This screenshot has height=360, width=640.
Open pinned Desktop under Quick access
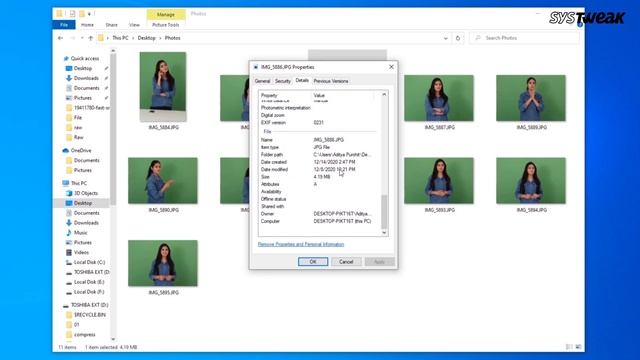[x=82, y=68]
